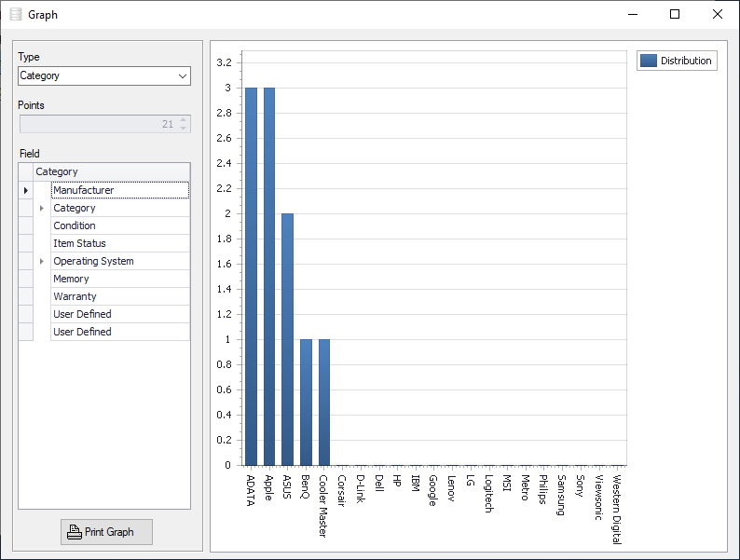Screen dimensions: 740x560
Task: Expand the Category field tree node
Action: click(42, 208)
